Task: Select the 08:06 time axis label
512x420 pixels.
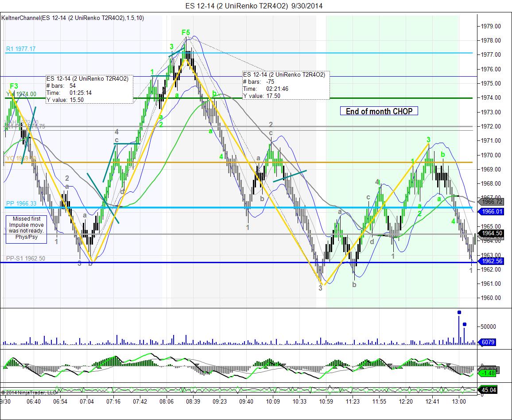Action: [x=167, y=401]
